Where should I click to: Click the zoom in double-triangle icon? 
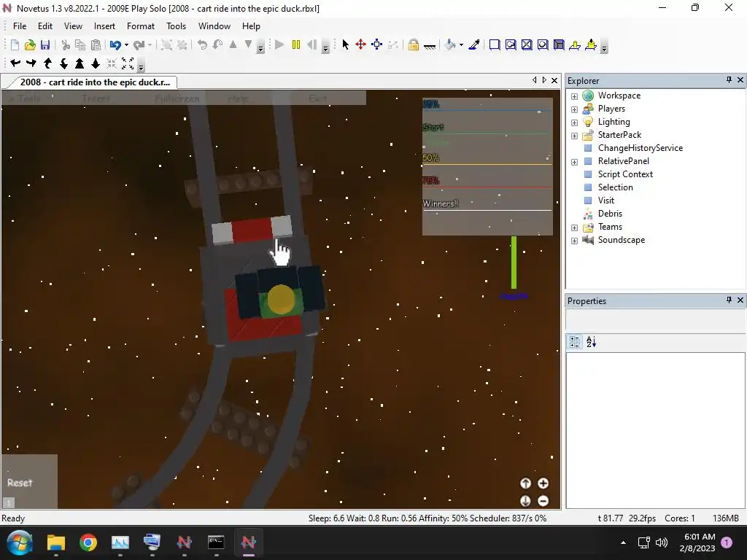click(80, 63)
